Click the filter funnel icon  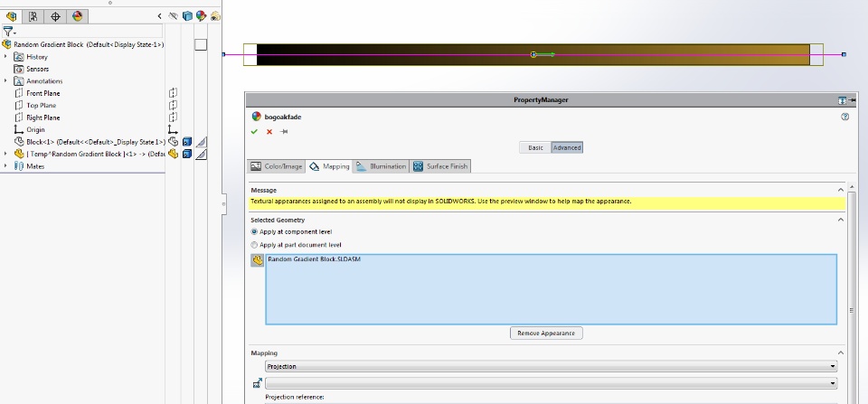click(x=8, y=33)
